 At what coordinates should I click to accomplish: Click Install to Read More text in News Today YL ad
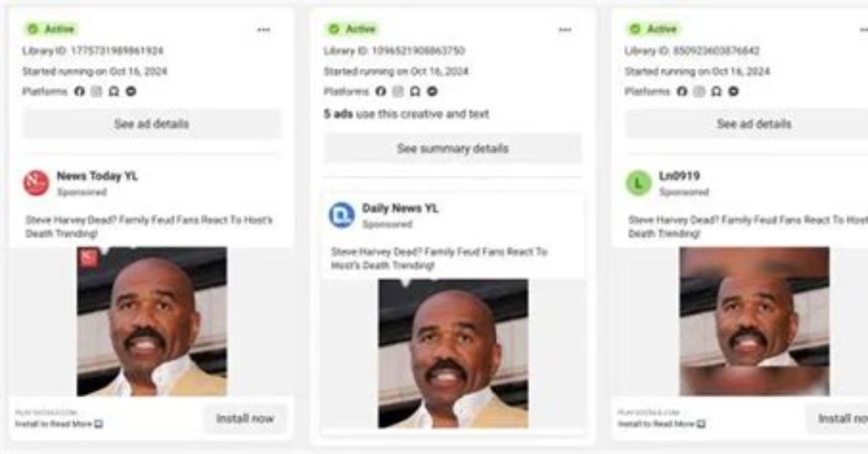point(54,424)
